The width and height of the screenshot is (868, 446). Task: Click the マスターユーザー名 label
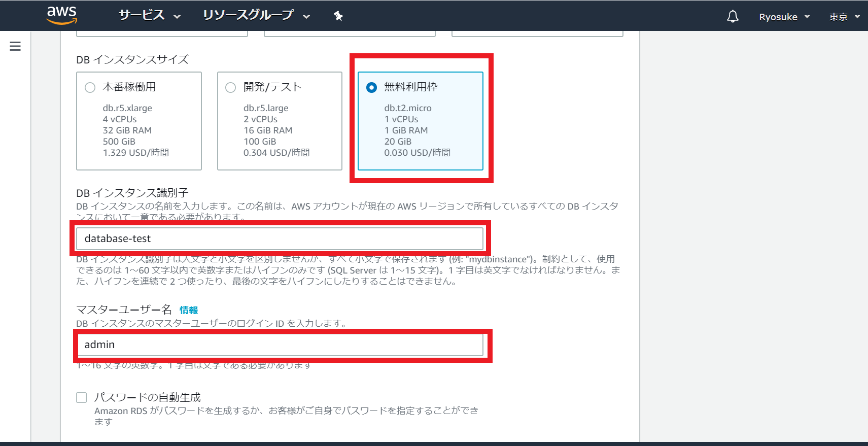point(124,310)
